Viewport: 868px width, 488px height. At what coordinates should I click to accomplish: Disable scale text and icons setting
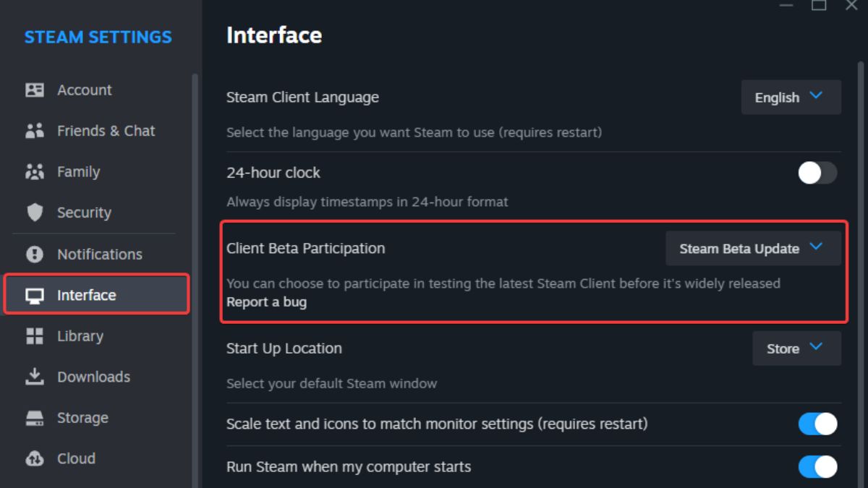817,424
